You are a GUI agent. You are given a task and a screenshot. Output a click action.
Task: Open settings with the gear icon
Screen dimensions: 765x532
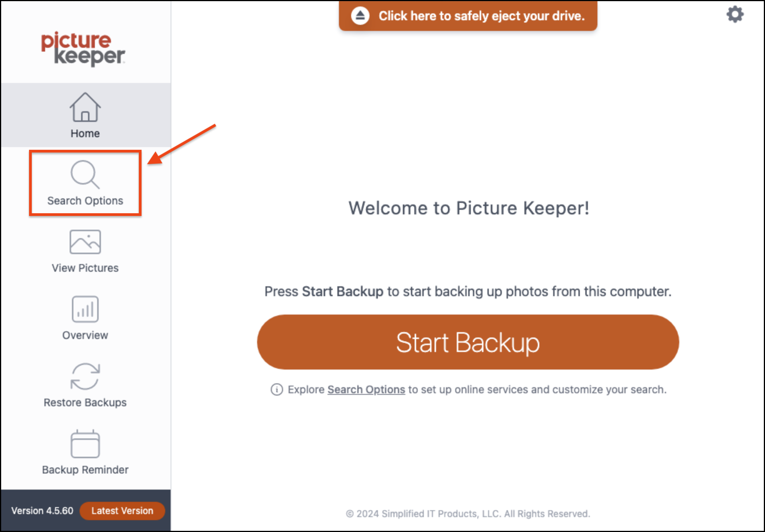click(x=735, y=15)
